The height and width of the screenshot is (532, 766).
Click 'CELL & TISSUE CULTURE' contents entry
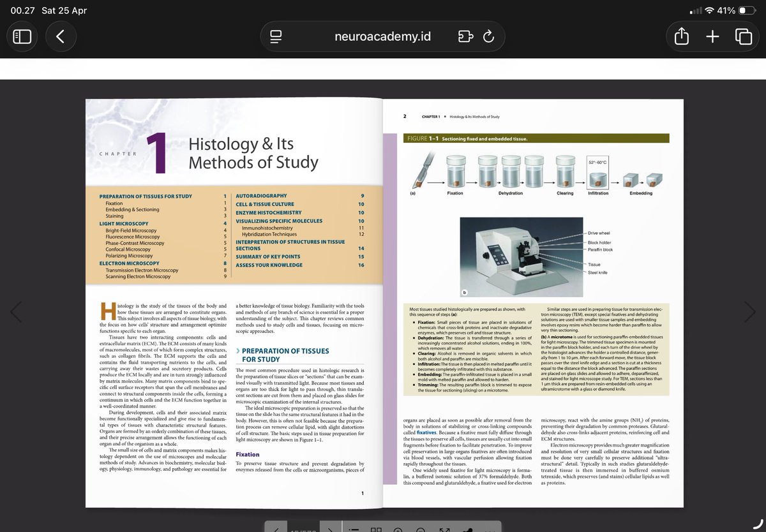pyautogui.click(x=265, y=203)
